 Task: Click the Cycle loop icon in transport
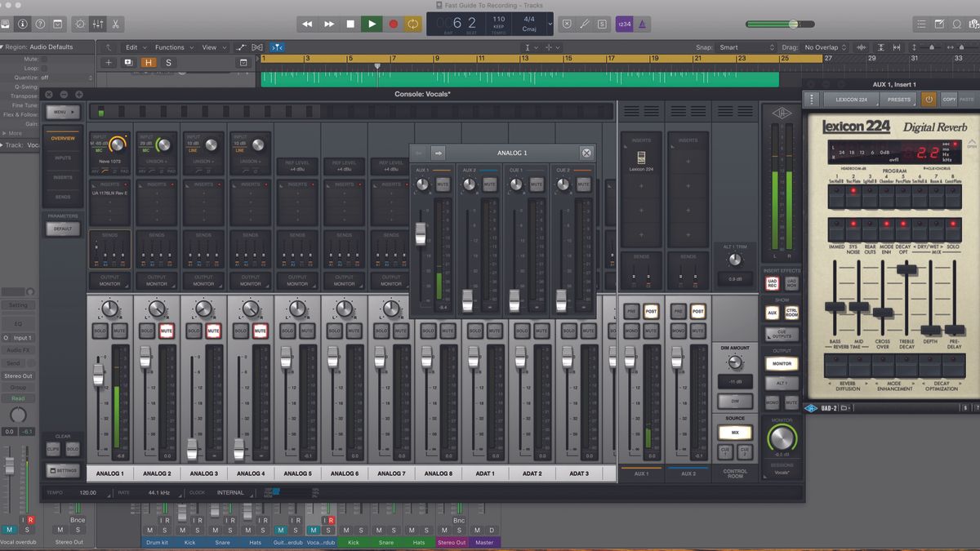pos(414,24)
